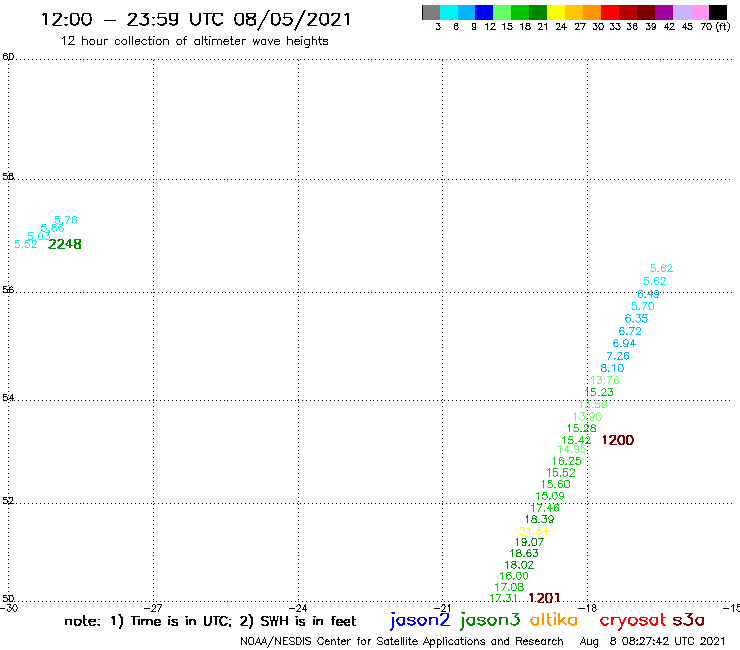Click the time stamp '2248'
The width and height of the screenshot is (740, 650).
65,244
